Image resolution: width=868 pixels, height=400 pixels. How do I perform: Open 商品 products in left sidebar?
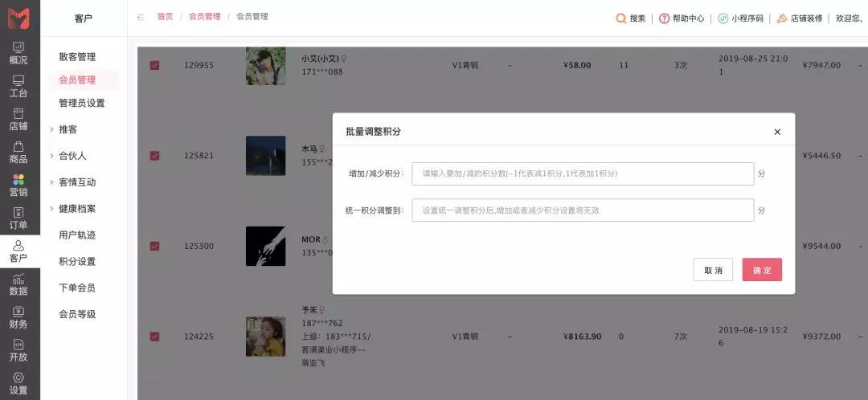18,153
